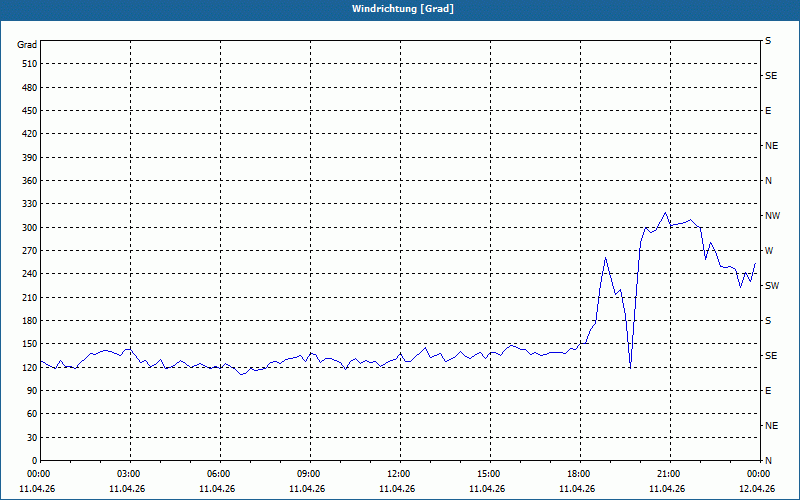This screenshot has width=800, height=500.
Task: Click the 270 y-axis value
Action: [30, 251]
